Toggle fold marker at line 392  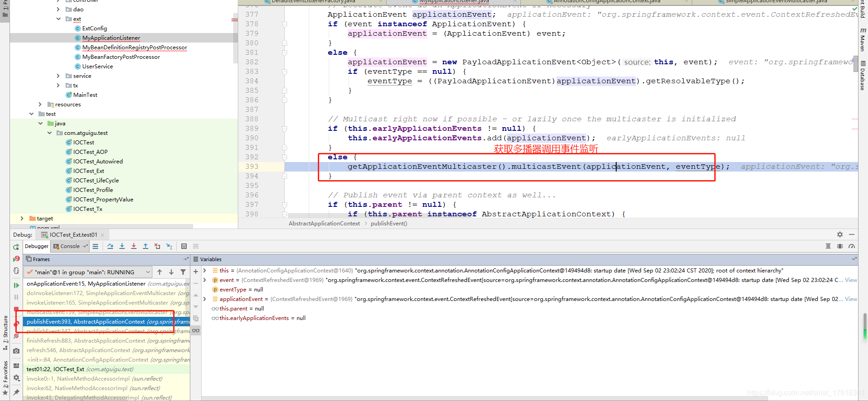click(x=284, y=157)
